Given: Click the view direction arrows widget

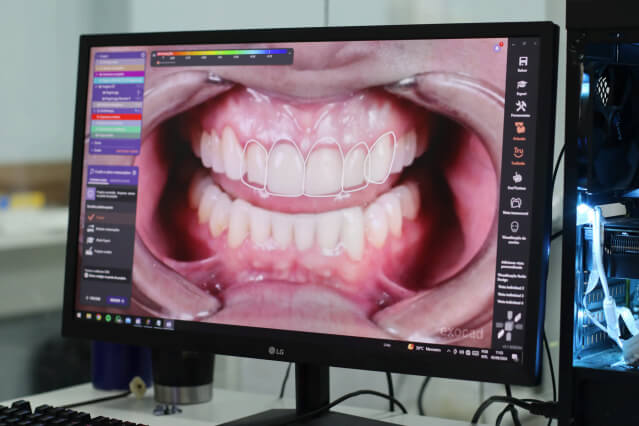Looking at the screenshot, I should pos(511,324).
